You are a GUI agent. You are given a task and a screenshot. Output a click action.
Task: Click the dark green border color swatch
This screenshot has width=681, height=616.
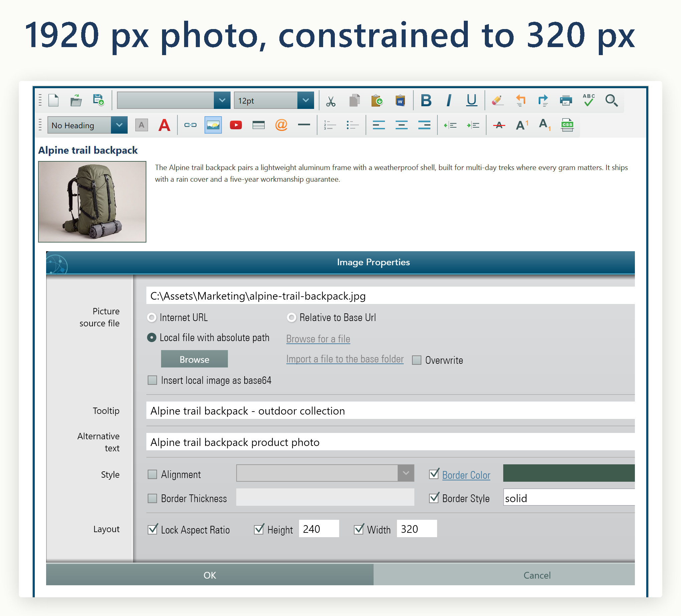coord(569,473)
